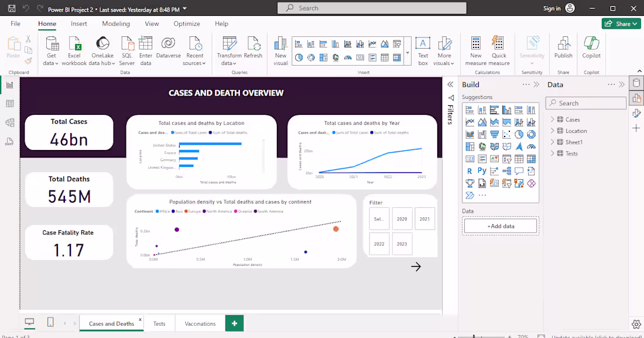Choose the Q&A speech bubble visual

(519, 171)
